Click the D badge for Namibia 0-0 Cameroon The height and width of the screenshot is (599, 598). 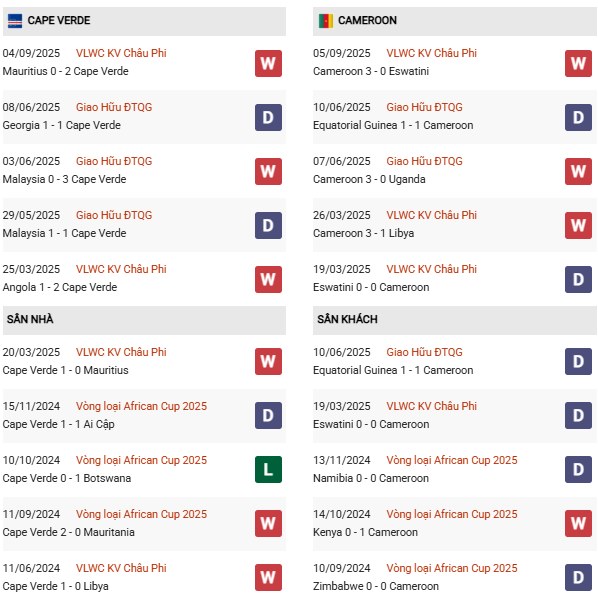578,469
